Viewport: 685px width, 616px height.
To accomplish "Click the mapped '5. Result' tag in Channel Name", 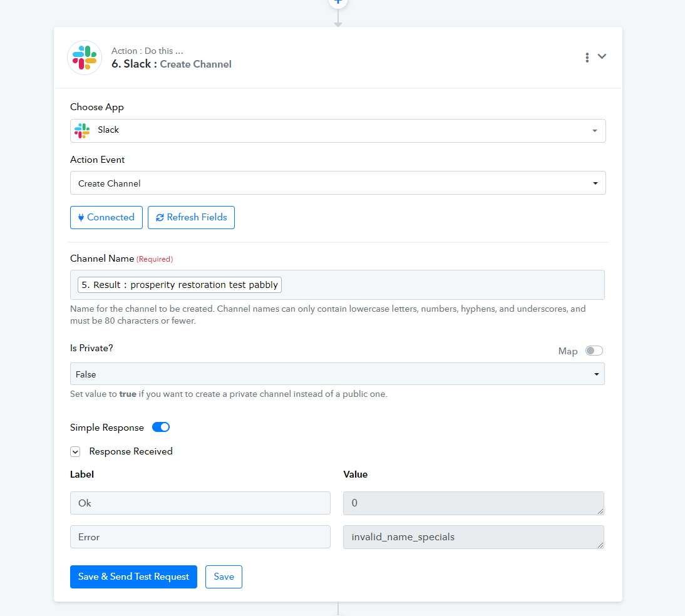I will pyautogui.click(x=180, y=285).
